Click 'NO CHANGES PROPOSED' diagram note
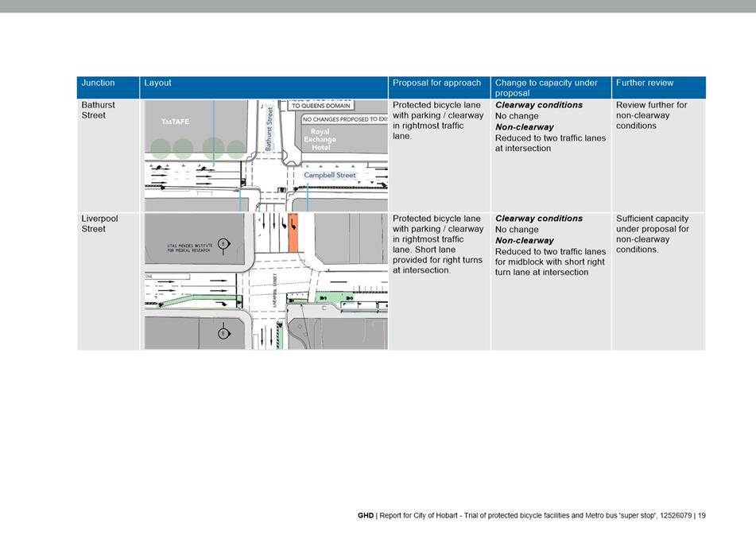756x535 pixels. click(x=345, y=119)
